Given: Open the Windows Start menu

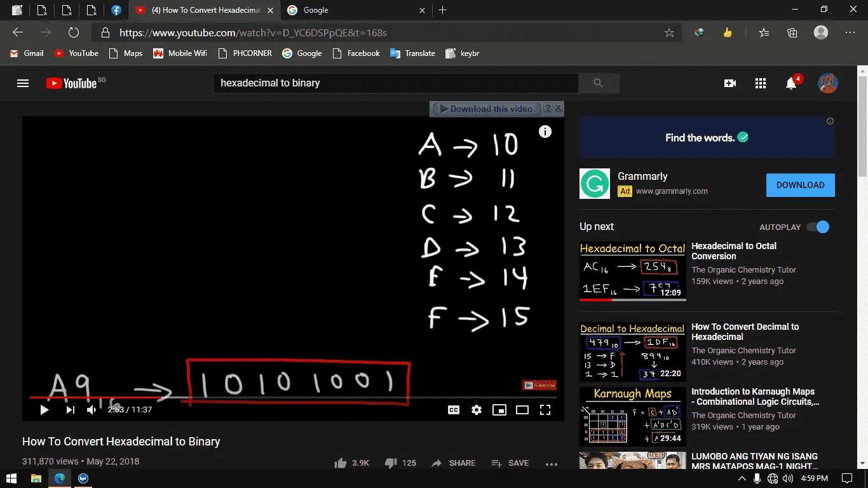Looking at the screenshot, I should click(x=11, y=478).
